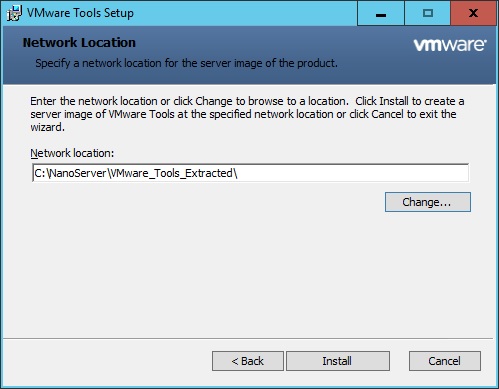Open the installer system menu icon
499x389 pixels.
click(x=14, y=13)
